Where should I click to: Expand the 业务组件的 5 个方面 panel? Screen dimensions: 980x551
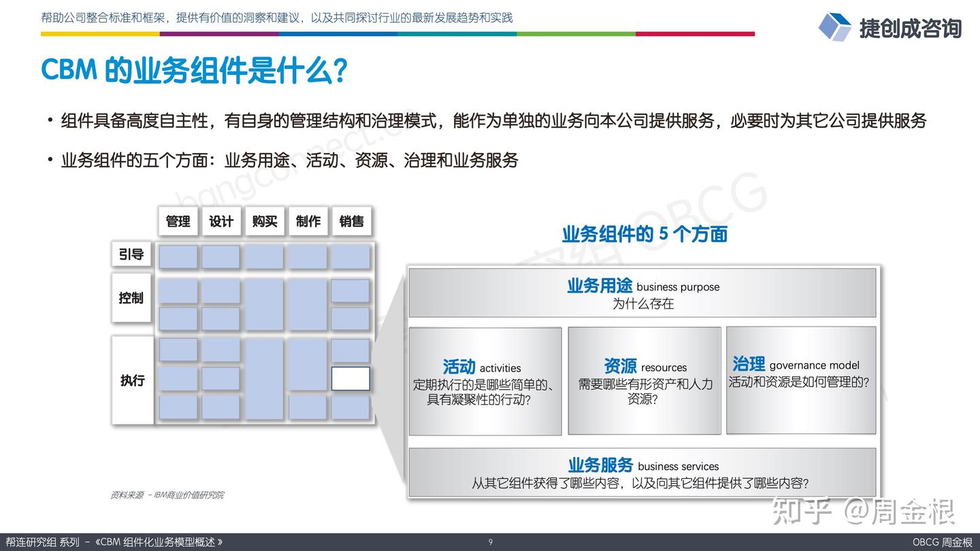[645, 234]
